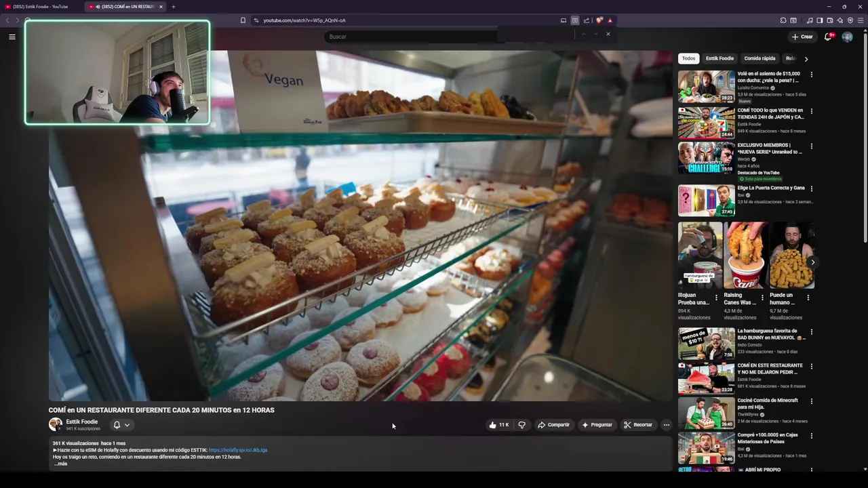The width and height of the screenshot is (868, 488).
Task: Open more actions ellipsis below video
Action: (666, 425)
